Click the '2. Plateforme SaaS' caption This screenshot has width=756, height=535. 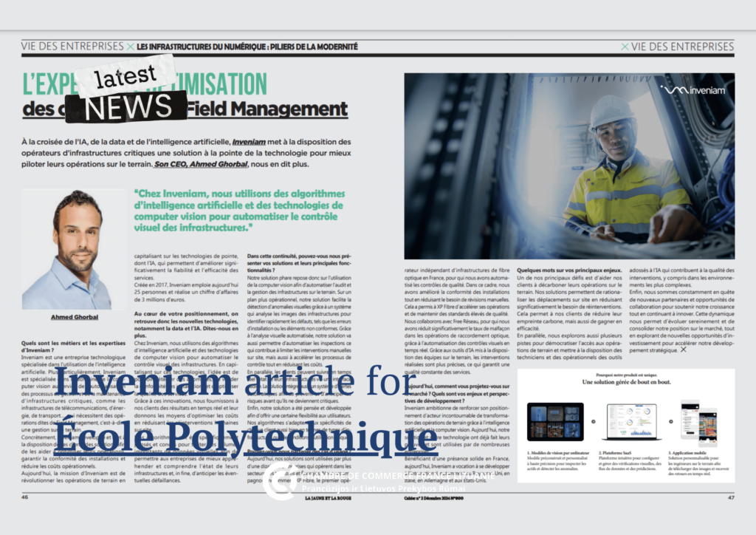[x=615, y=453]
